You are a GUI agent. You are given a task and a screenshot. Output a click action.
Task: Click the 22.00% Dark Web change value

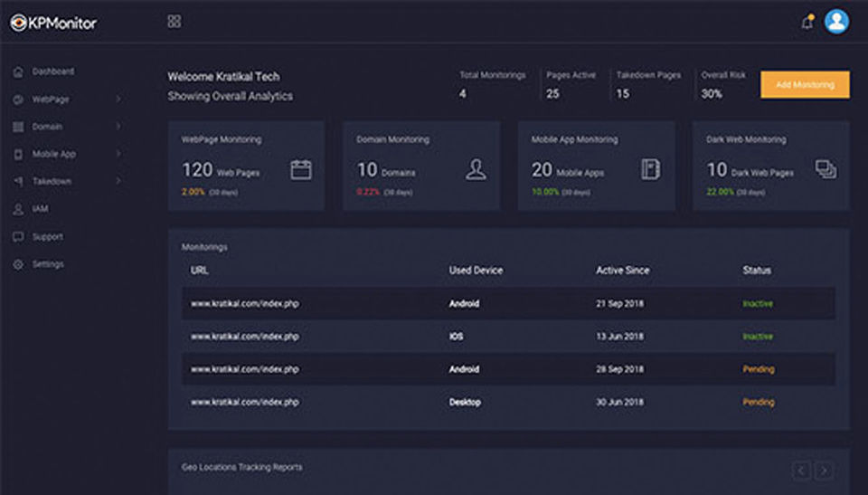720,192
